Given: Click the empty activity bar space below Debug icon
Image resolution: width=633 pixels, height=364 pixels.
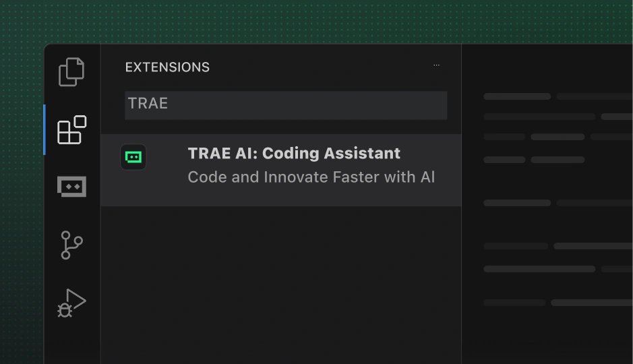Looking at the screenshot, I should (x=72, y=342).
